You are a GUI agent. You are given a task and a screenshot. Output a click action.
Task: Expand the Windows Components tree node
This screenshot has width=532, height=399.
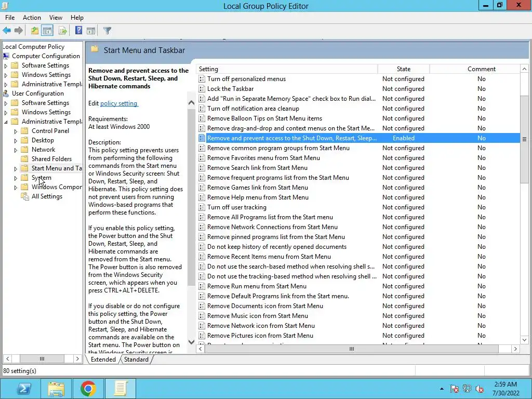click(16, 187)
